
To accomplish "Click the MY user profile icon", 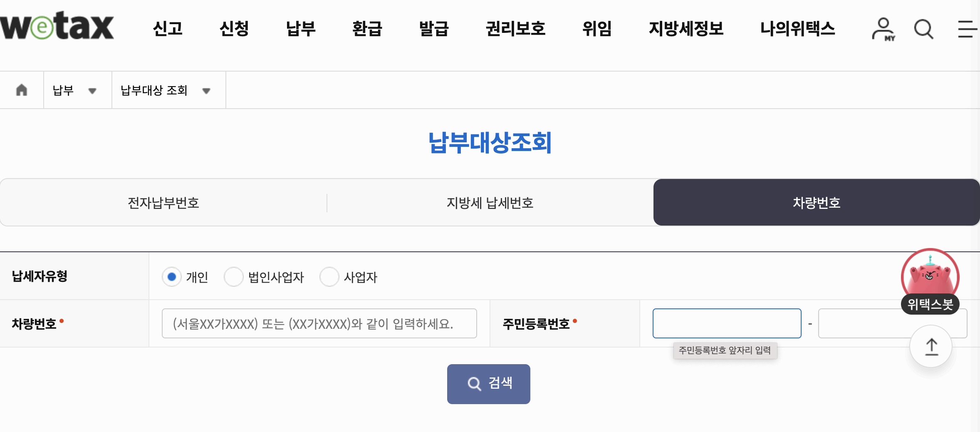I will pyautogui.click(x=883, y=29).
